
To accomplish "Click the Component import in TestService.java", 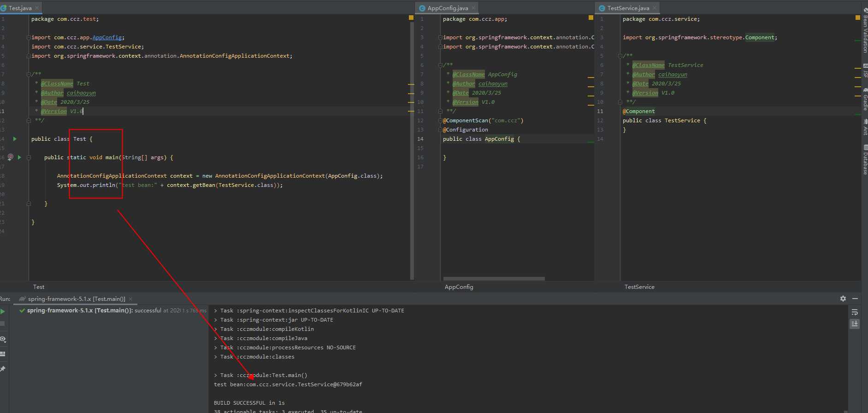I will 760,37.
